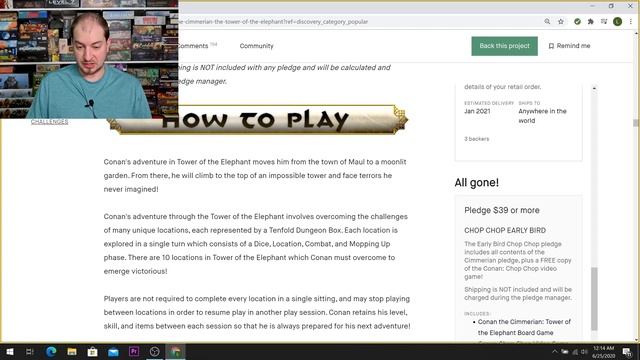640x360 pixels.
Task: Switch to the Chrome taskbar icon
Action: click(x=176, y=351)
